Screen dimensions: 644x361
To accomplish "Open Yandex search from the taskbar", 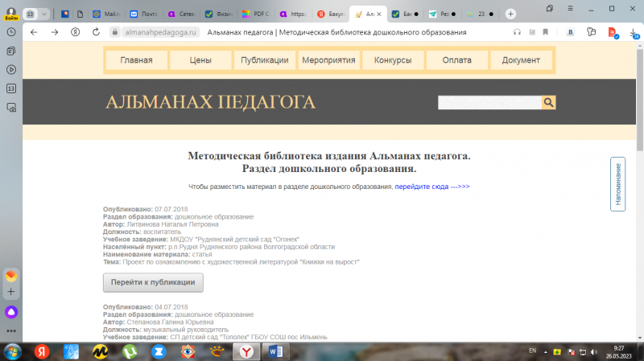I will [x=42, y=351].
